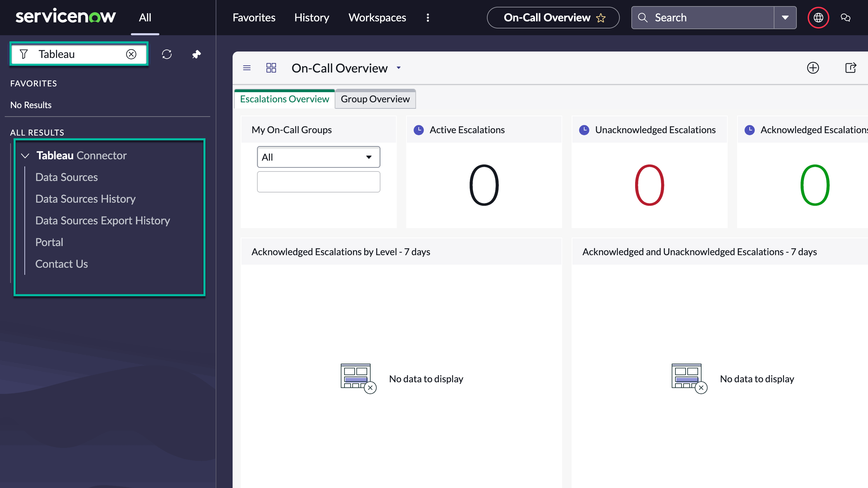
Task: Collapse the dashboard sidebar with hamburger icon
Action: pyautogui.click(x=247, y=68)
